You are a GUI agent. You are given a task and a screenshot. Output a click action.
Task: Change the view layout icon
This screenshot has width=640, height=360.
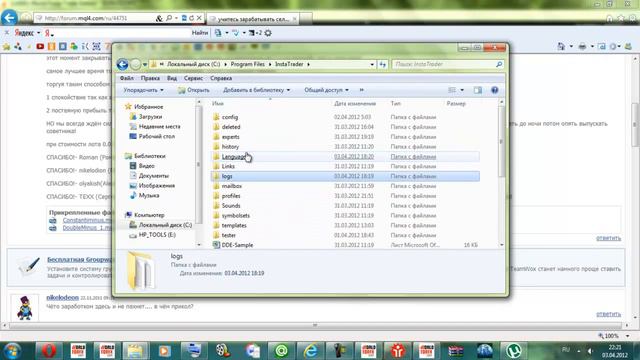452,90
